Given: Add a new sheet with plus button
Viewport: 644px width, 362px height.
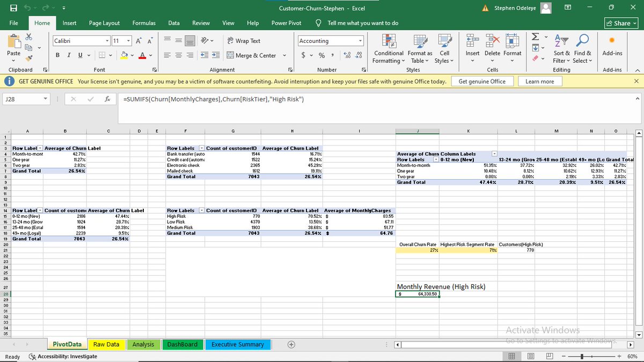Looking at the screenshot, I should click(291, 344).
